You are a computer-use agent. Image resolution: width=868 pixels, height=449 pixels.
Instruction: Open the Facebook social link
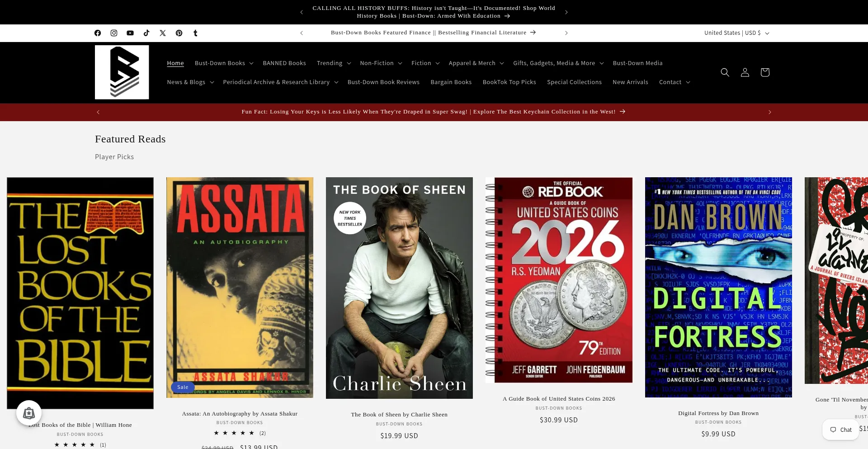(98, 33)
